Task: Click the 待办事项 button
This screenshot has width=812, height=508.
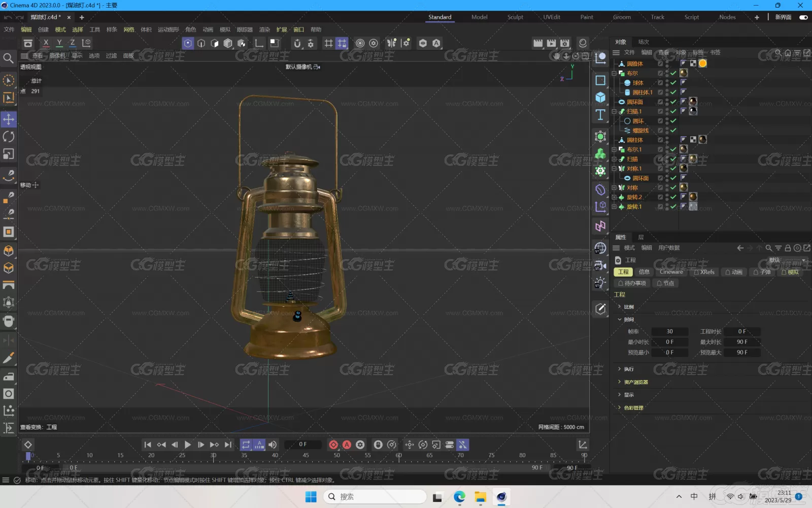Action: [x=632, y=283]
